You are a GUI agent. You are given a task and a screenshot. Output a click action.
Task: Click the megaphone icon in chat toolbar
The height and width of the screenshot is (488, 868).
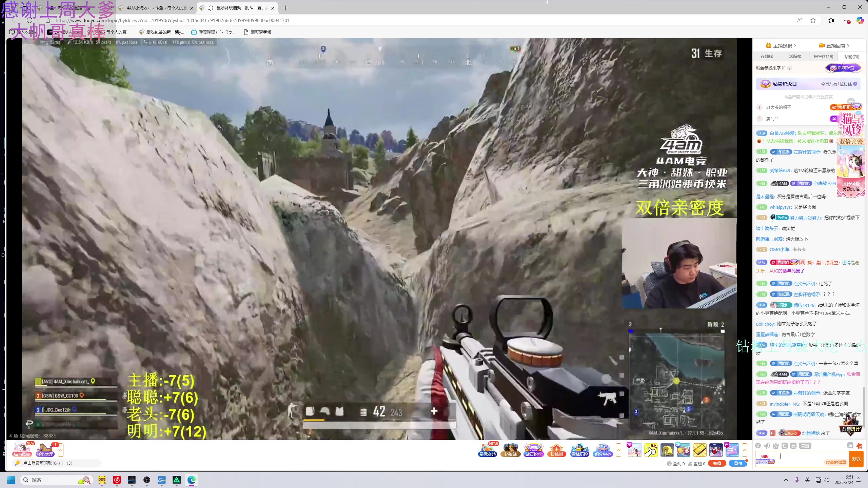point(767,446)
